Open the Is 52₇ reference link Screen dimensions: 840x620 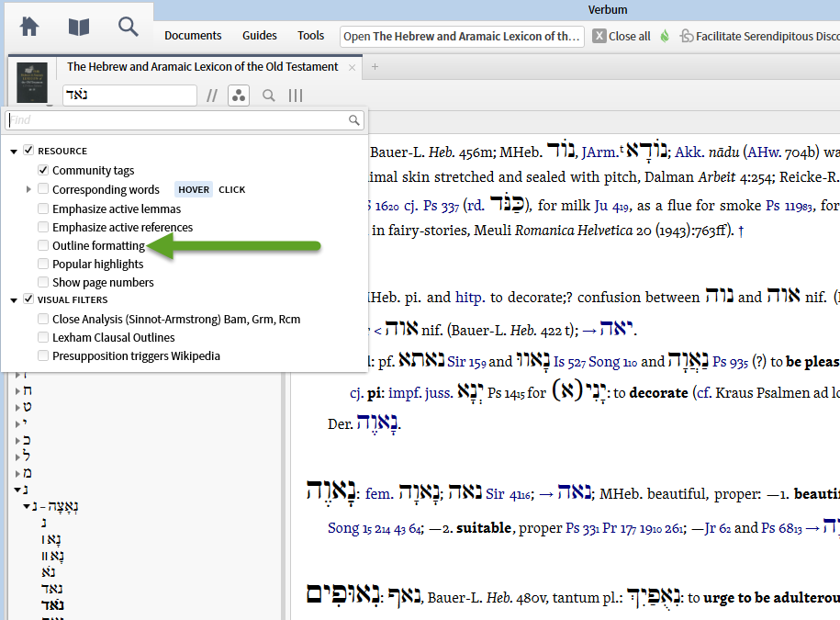tap(569, 362)
